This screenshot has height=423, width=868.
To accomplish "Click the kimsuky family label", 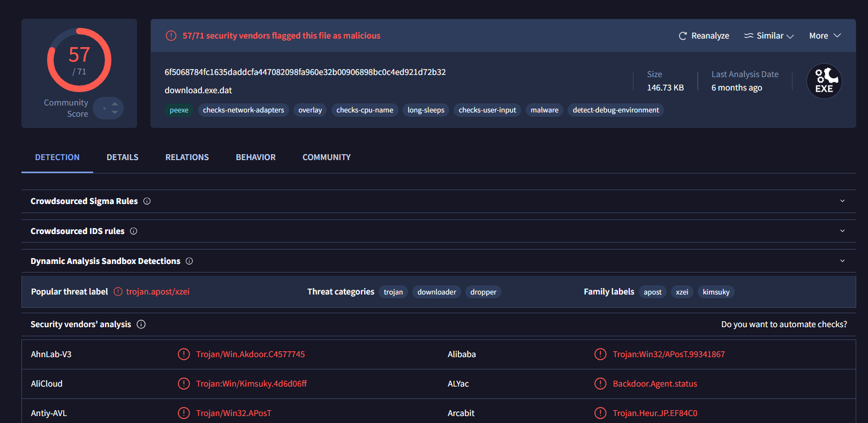I will pos(716,292).
